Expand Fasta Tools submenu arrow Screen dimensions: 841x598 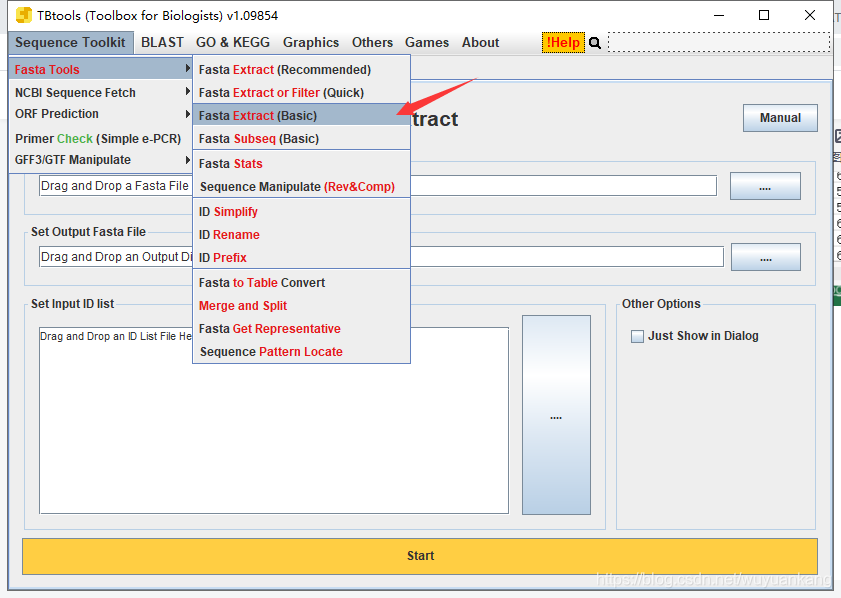point(187,69)
